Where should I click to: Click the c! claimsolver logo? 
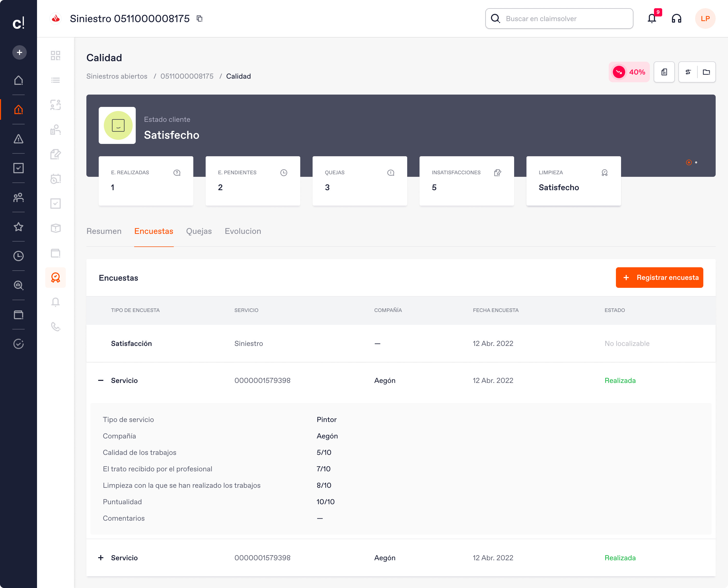tap(19, 23)
